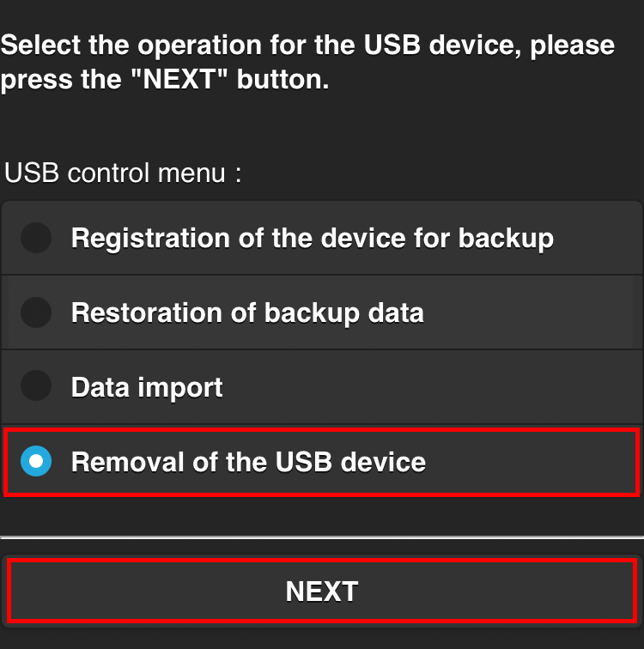Click the blue selected Removal radio dot
The height and width of the screenshot is (649, 644).
click(36, 462)
